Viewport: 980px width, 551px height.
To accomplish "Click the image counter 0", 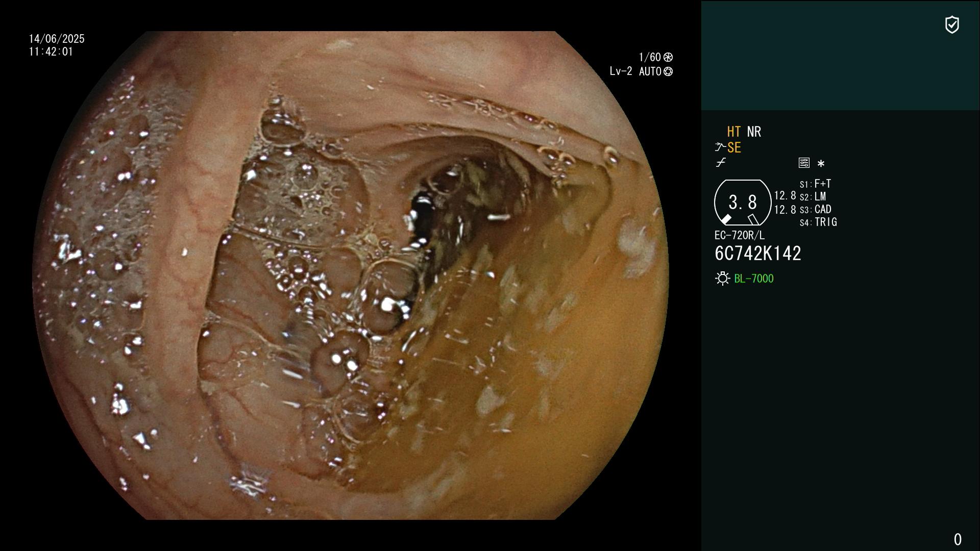I will 958,539.
